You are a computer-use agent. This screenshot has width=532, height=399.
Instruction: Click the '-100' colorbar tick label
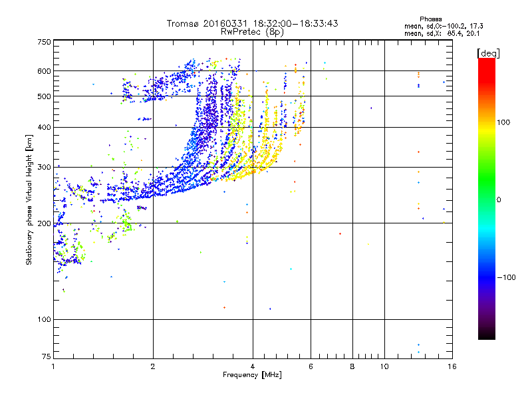point(506,277)
